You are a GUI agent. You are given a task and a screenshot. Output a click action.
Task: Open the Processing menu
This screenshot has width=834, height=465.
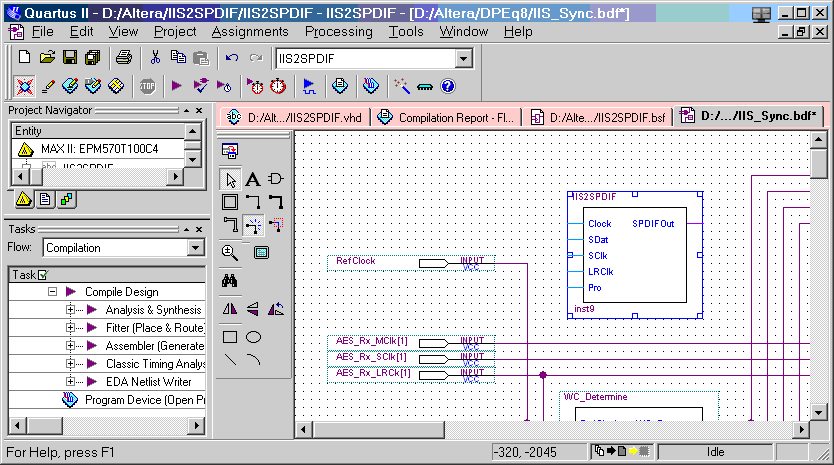pyautogui.click(x=338, y=32)
